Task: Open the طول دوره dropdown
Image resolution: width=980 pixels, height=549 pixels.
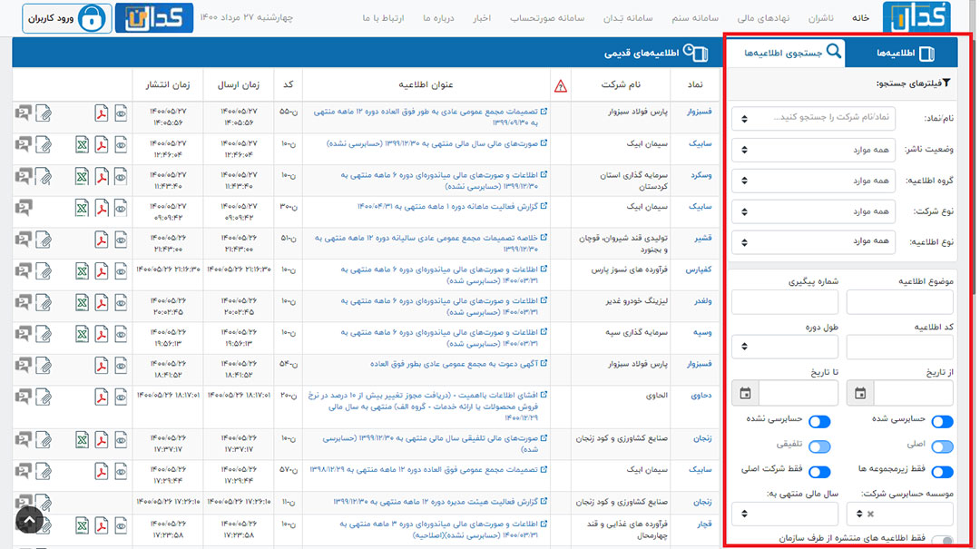Action: (785, 347)
